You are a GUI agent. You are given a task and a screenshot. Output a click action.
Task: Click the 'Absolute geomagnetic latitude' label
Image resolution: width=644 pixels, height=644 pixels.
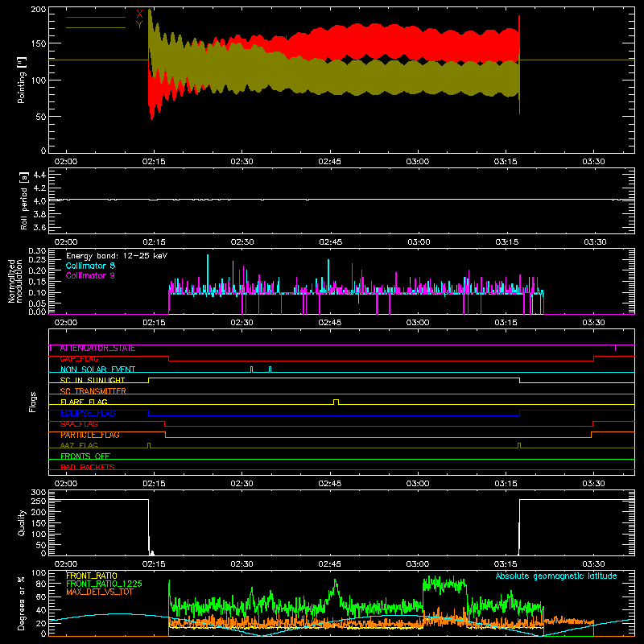pos(556,576)
